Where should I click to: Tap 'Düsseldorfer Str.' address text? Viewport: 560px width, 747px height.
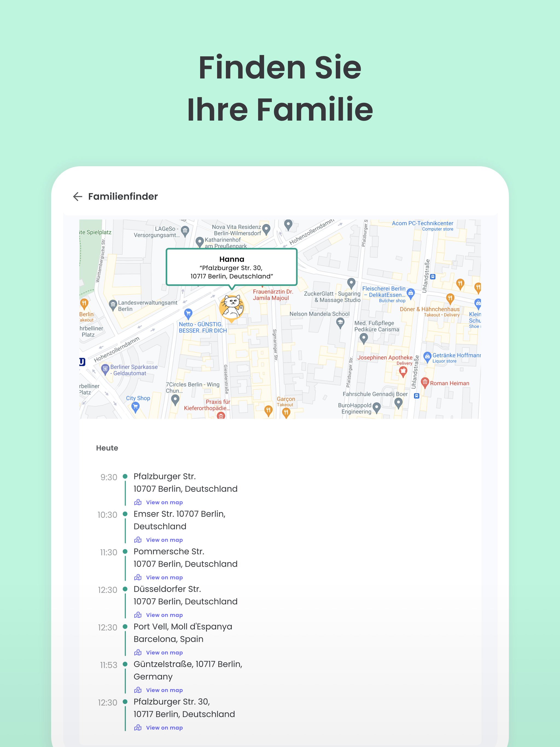167,589
